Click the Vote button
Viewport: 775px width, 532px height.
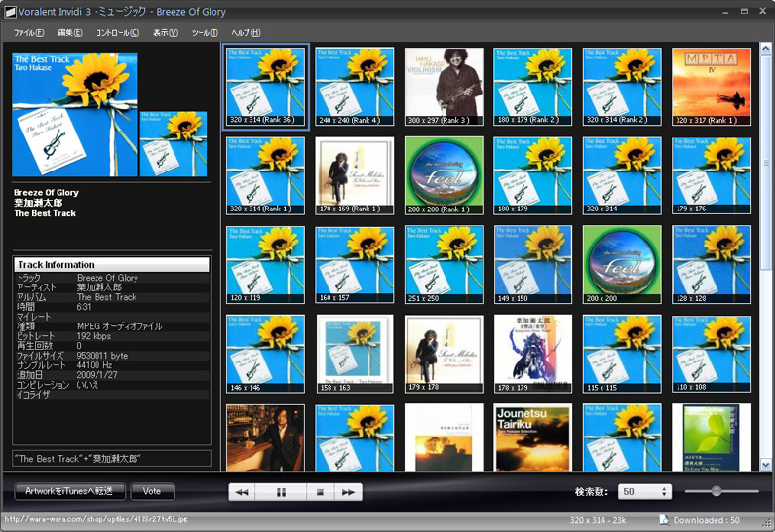coord(152,491)
